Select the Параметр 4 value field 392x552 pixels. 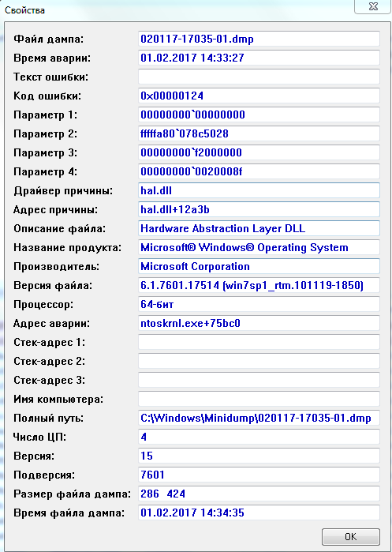point(259,172)
